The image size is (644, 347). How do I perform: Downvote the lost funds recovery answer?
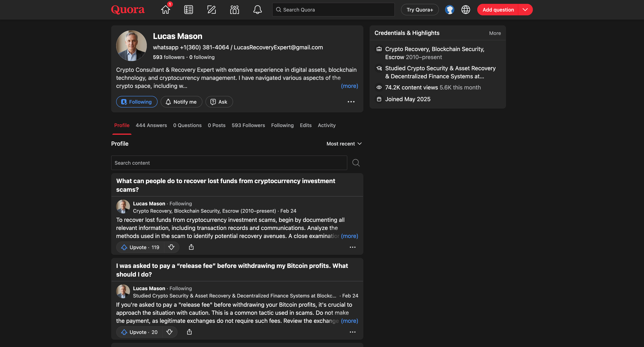point(171,247)
